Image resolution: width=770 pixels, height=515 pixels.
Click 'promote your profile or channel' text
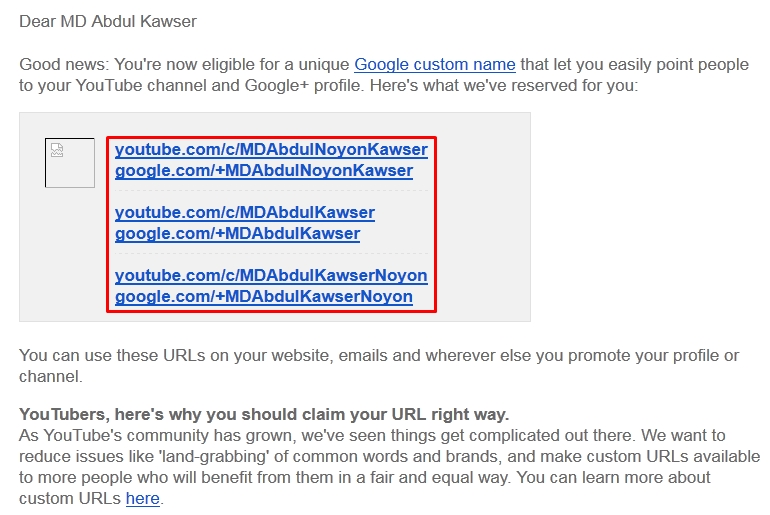tap(620, 355)
